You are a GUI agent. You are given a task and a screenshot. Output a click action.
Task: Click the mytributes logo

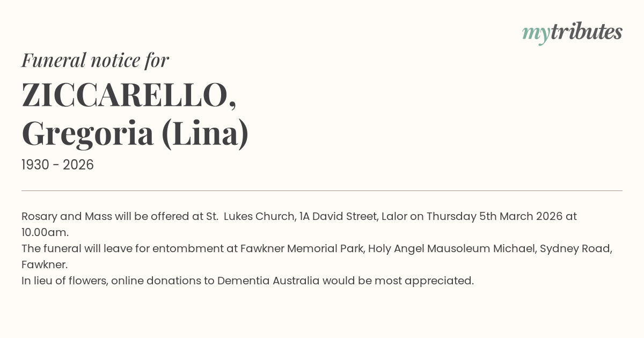pos(572,32)
